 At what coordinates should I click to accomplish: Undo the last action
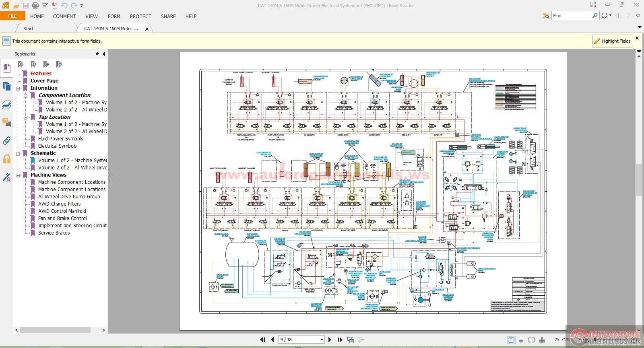click(64, 6)
